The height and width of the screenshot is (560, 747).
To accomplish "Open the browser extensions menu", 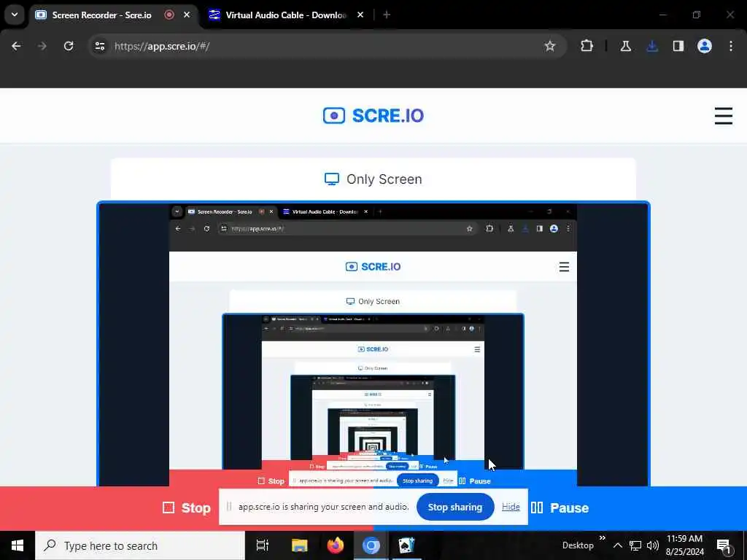I will [587, 46].
